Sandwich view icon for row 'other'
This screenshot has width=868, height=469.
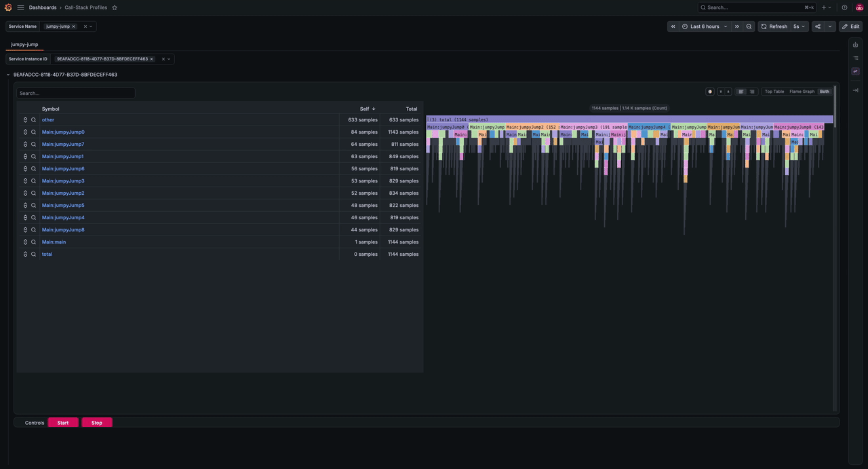tap(25, 120)
